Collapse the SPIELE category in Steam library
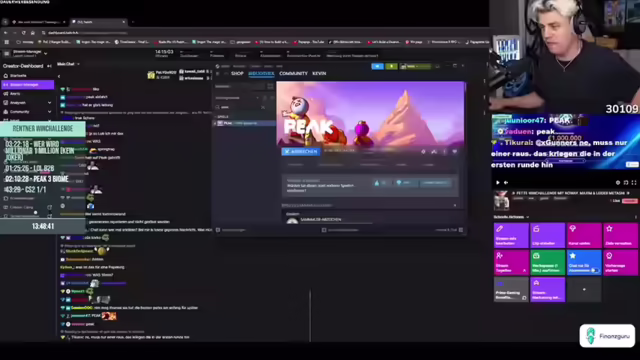The width and height of the screenshot is (640, 360). (222, 117)
